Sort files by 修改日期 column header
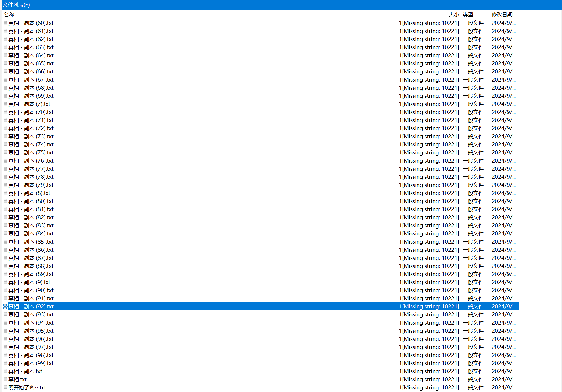Viewport: 562px width, 392px height. tap(502, 14)
